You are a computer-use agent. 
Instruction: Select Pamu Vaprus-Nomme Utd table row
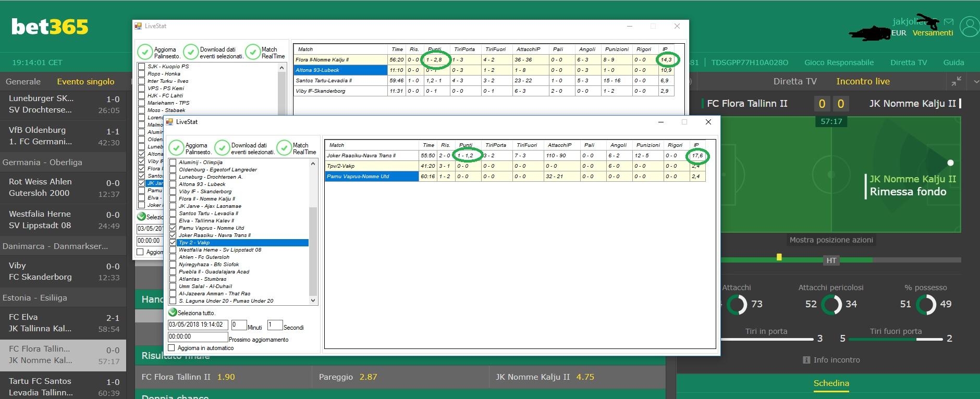click(515, 176)
